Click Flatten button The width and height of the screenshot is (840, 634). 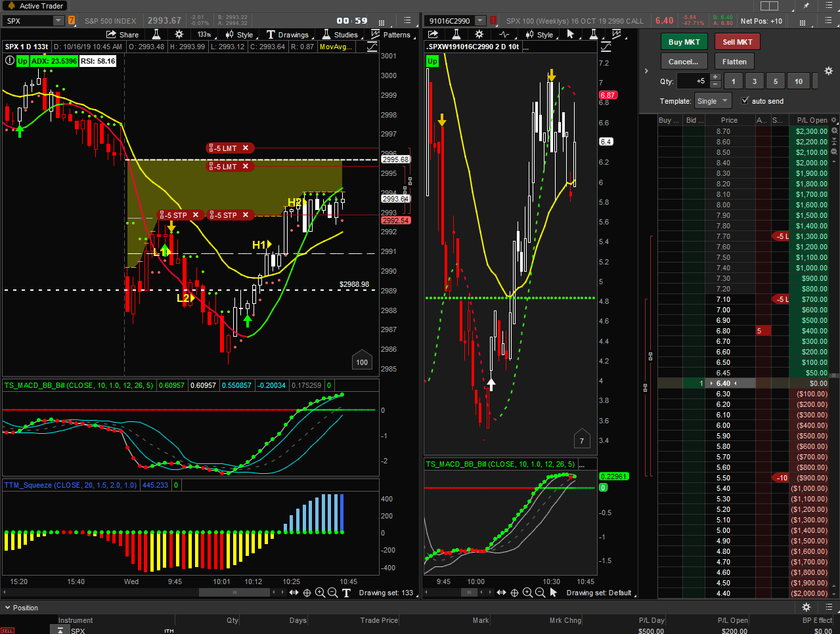(734, 62)
